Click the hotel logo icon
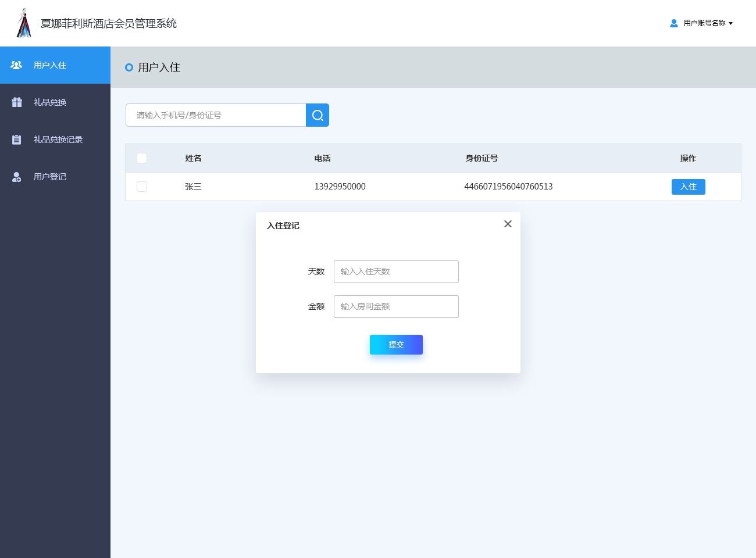The width and height of the screenshot is (756, 558). [x=24, y=23]
